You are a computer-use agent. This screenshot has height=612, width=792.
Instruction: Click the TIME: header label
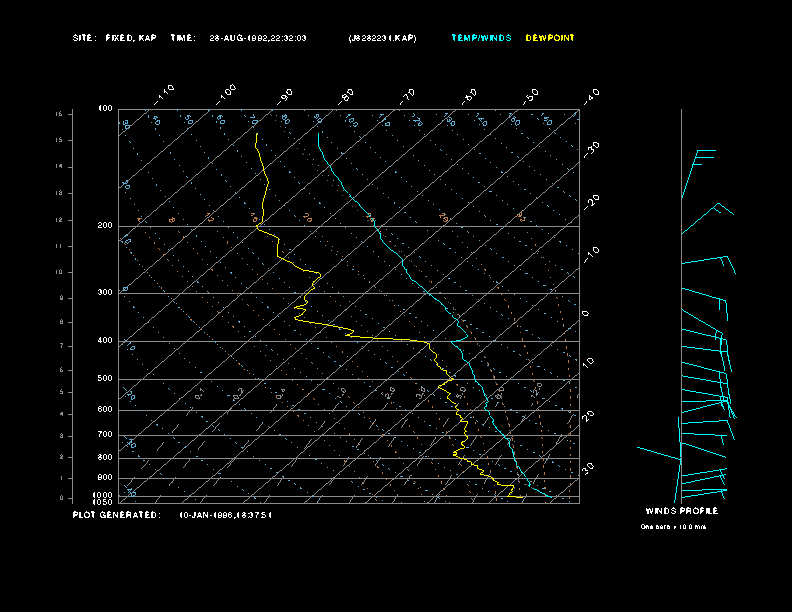pos(183,38)
